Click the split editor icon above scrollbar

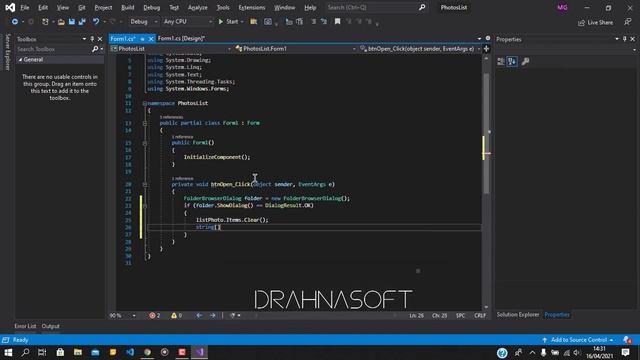(486, 49)
